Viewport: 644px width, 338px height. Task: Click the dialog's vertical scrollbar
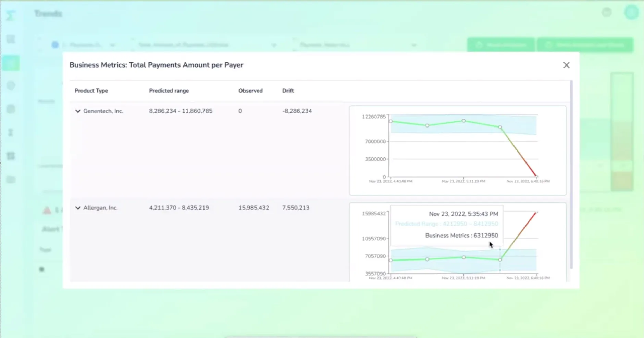(571, 175)
